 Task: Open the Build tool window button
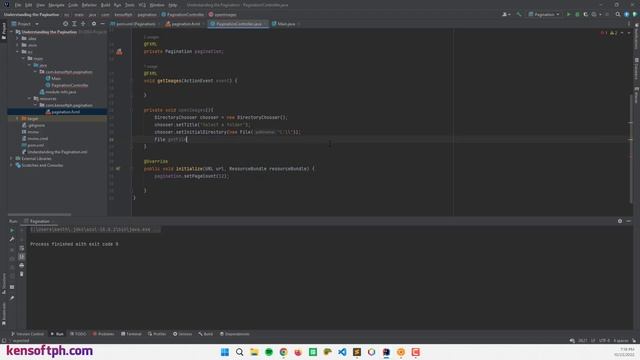pos(206,334)
